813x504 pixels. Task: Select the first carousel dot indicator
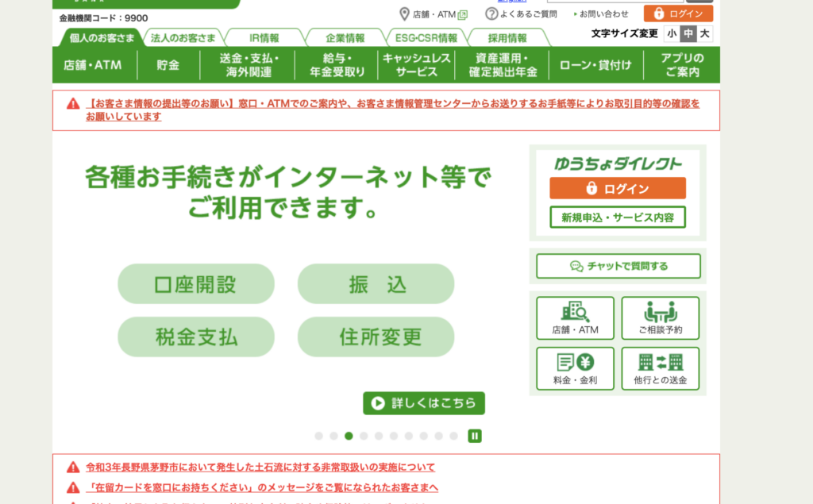point(318,436)
